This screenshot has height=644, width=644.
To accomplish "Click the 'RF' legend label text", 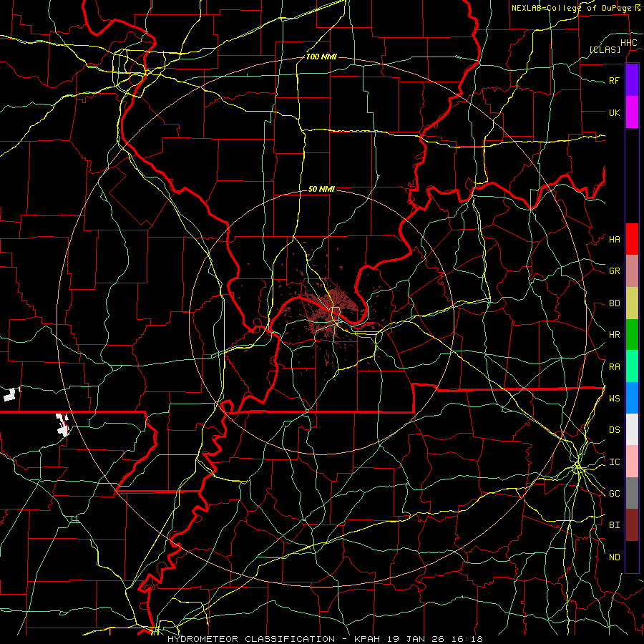I will pyautogui.click(x=614, y=80).
